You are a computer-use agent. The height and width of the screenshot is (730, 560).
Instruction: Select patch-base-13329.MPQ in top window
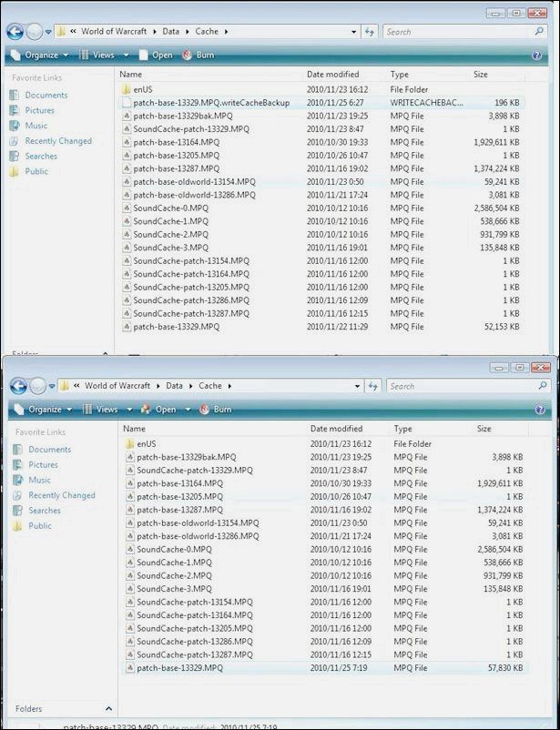(x=321, y=327)
